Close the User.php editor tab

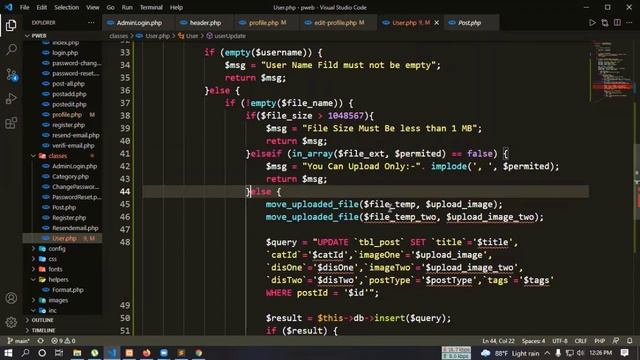pos(436,23)
